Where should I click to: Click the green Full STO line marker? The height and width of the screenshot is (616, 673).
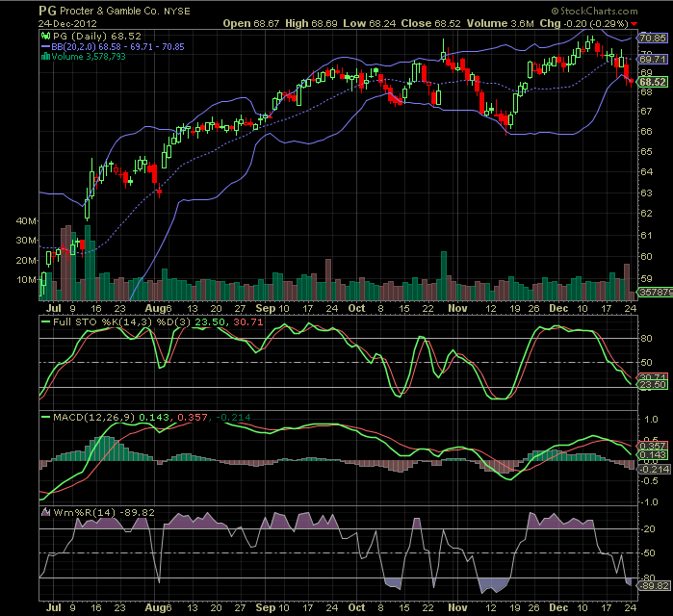click(45, 321)
